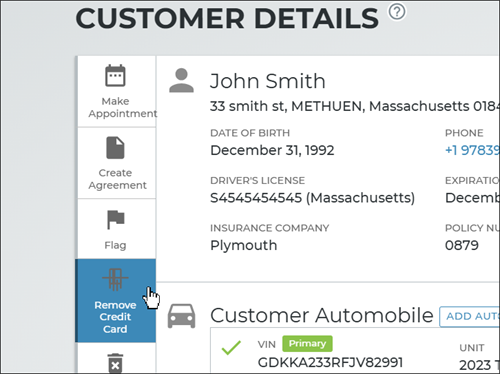The height and width of the screenshot is (374, 500).
Task: Click the ADD AUTO button
Action: click(470, 316)
